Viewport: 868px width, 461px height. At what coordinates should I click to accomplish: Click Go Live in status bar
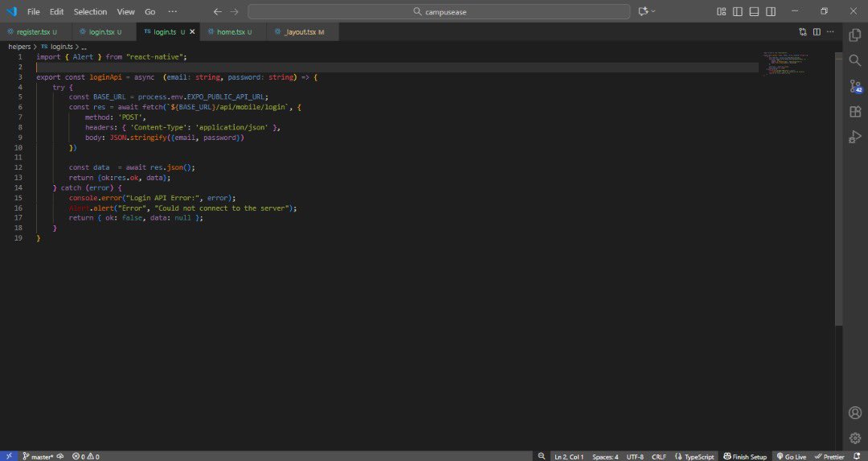coord(792,456)
